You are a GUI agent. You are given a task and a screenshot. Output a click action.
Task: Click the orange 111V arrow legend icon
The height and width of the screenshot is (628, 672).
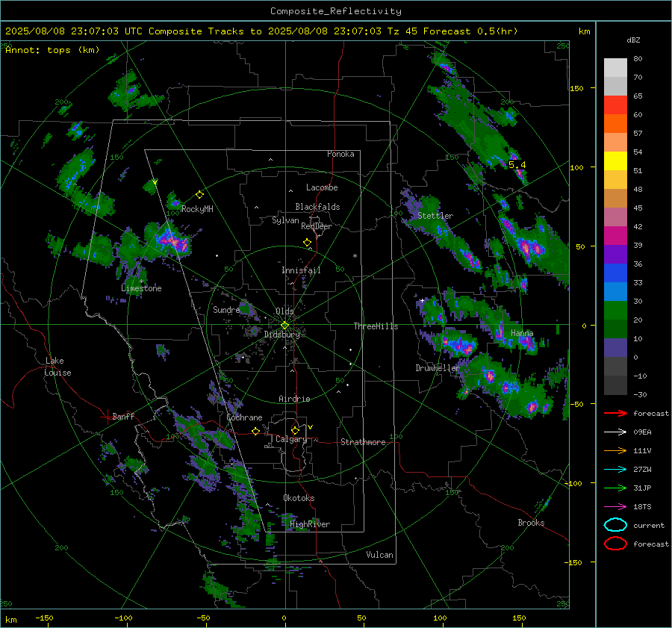(615, 450)
